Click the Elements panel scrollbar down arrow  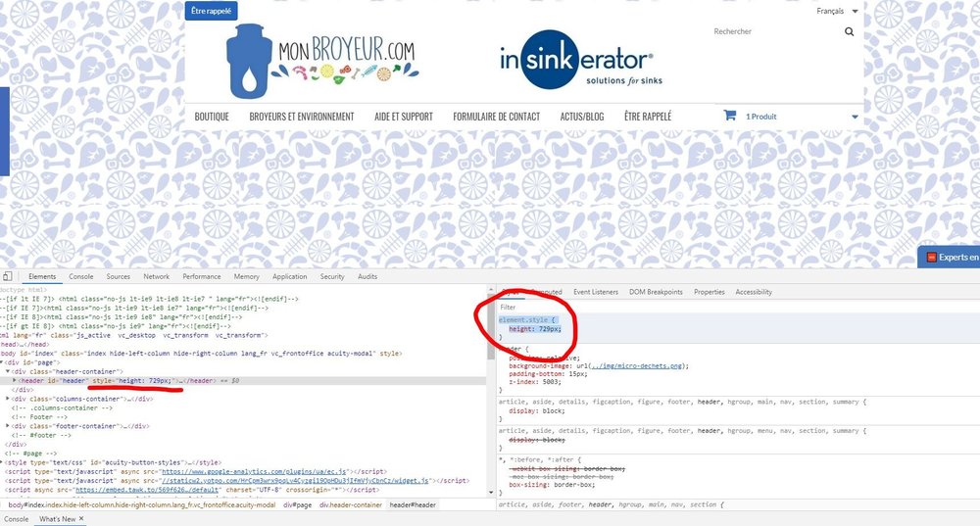(x=491, y=493)
